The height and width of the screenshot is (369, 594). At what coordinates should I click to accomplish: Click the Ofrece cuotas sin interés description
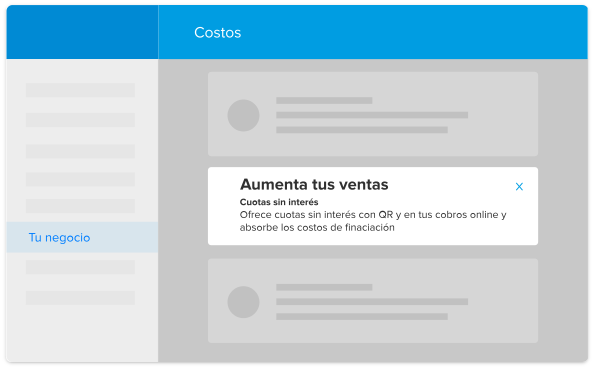[x=373, y=221]
